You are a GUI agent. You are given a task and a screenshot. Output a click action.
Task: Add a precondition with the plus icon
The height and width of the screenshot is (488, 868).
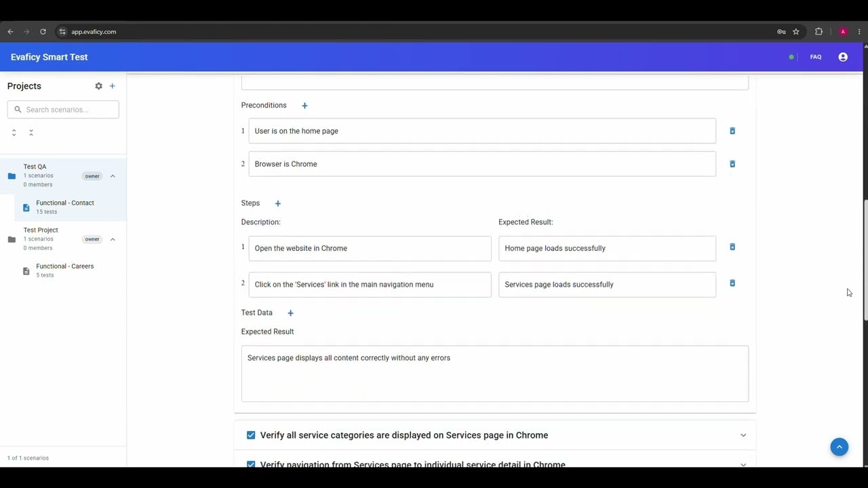[x=304, y=106]
